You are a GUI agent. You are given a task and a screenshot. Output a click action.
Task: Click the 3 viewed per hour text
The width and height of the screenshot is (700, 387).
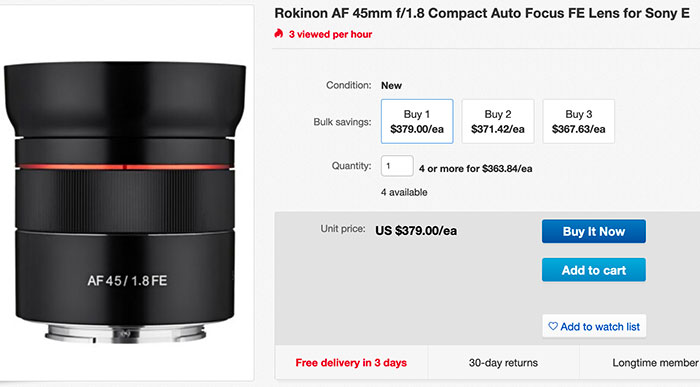click(330, 34)
